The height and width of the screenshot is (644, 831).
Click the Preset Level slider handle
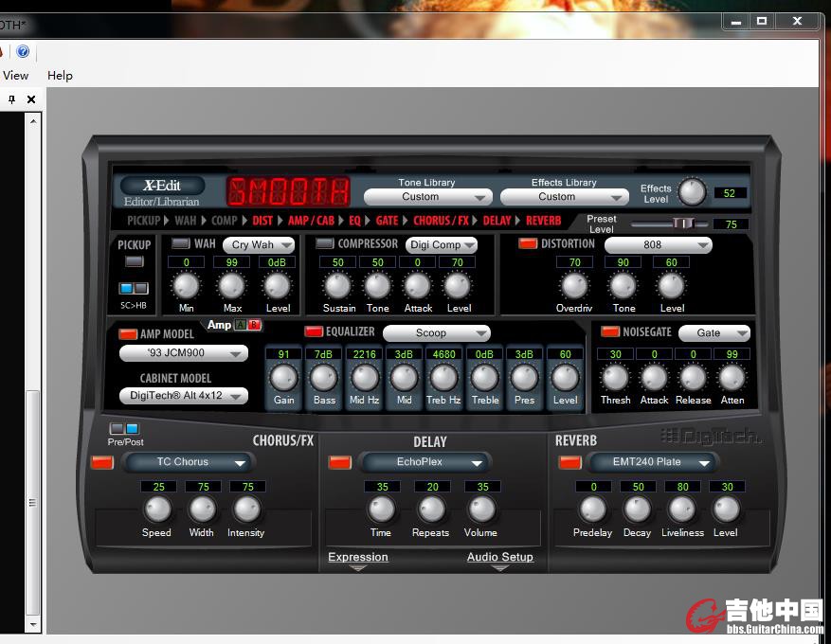click(683, 223)
